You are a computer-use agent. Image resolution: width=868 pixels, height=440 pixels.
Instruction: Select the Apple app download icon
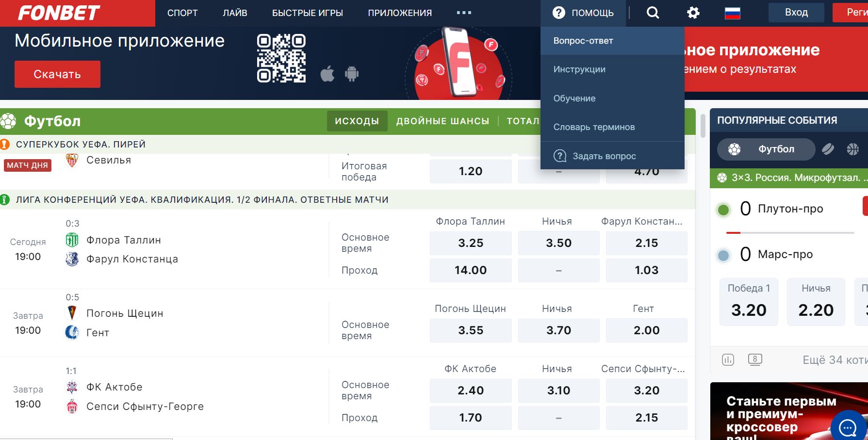[x=328, y=74]
